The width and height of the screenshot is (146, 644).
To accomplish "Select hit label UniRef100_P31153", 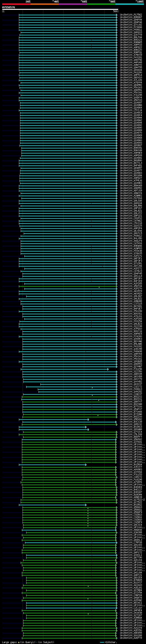I will [x=131, y=475].
